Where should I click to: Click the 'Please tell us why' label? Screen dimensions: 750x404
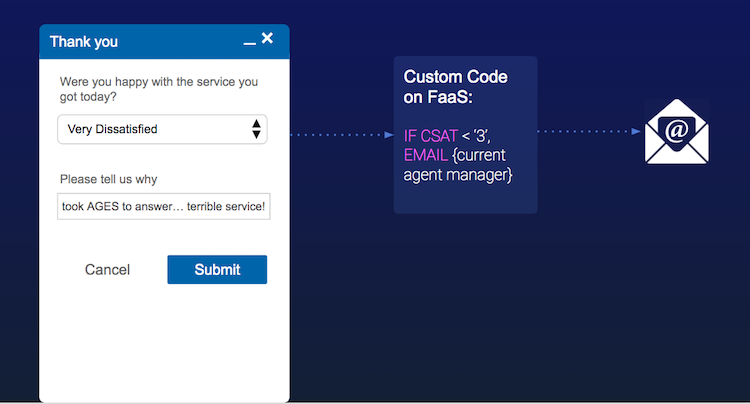pos(109,179)
